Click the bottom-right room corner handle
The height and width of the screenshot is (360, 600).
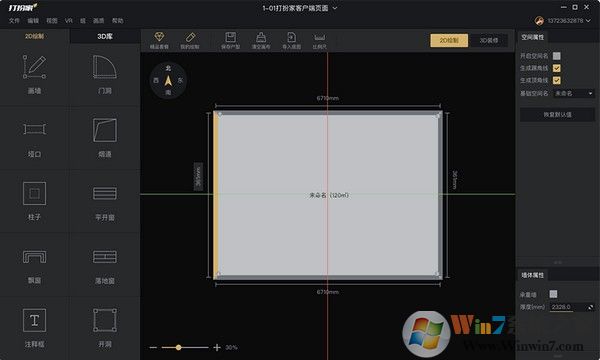438,274
